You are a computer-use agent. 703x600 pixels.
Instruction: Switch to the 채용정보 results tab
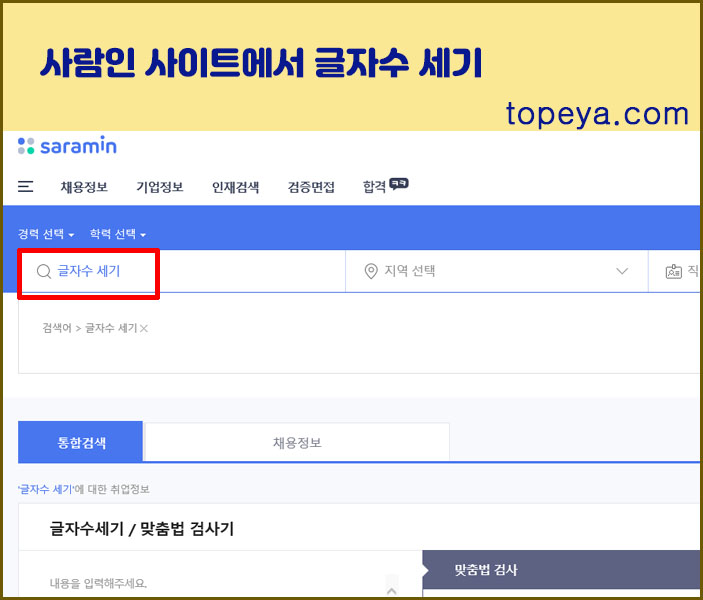click(297, 443)
